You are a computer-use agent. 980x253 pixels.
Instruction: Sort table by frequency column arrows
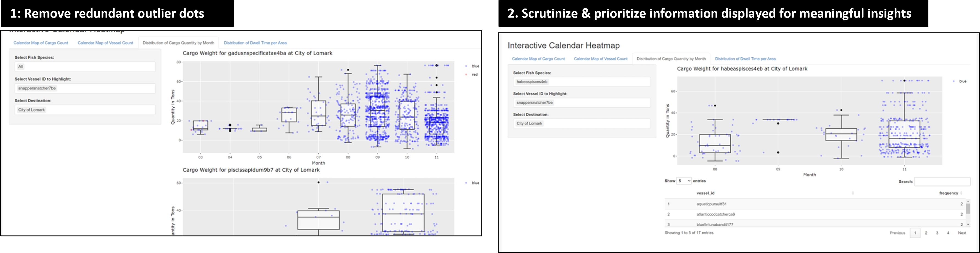point(961,193)
